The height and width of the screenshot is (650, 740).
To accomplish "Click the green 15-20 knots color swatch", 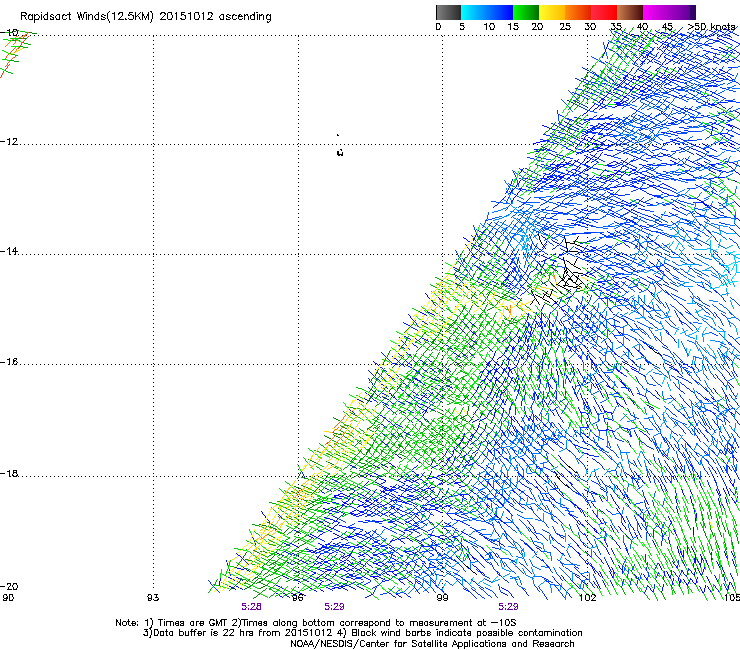I will click(x=526, y=12).
